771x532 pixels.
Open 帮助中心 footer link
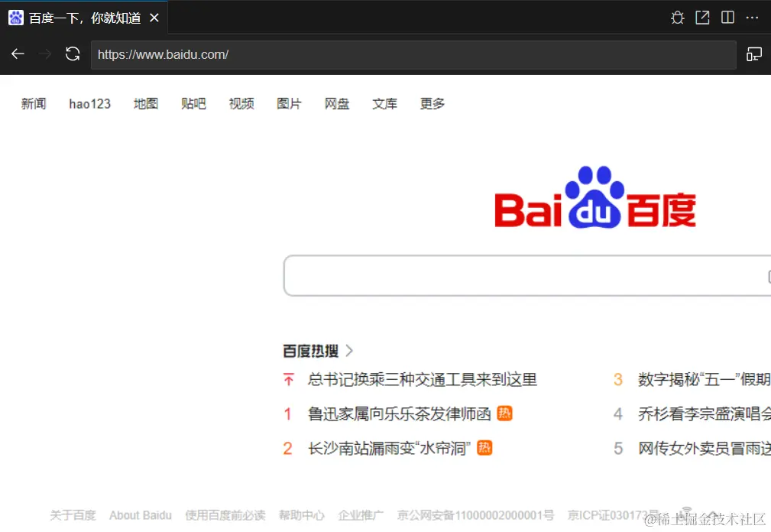pos(301,515)
